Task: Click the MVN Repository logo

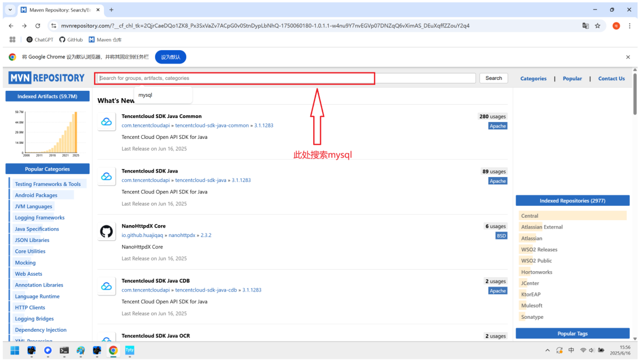Action: click(47, 78)
